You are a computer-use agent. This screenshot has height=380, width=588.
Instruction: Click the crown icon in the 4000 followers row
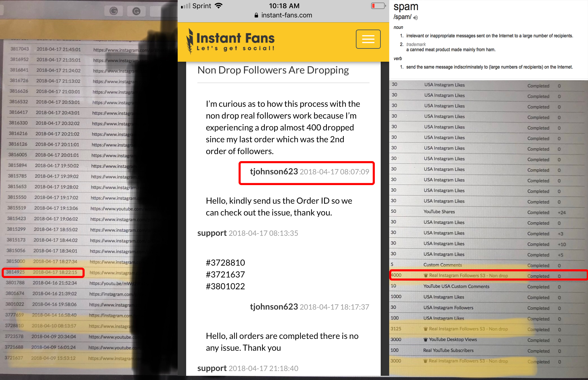426,275
